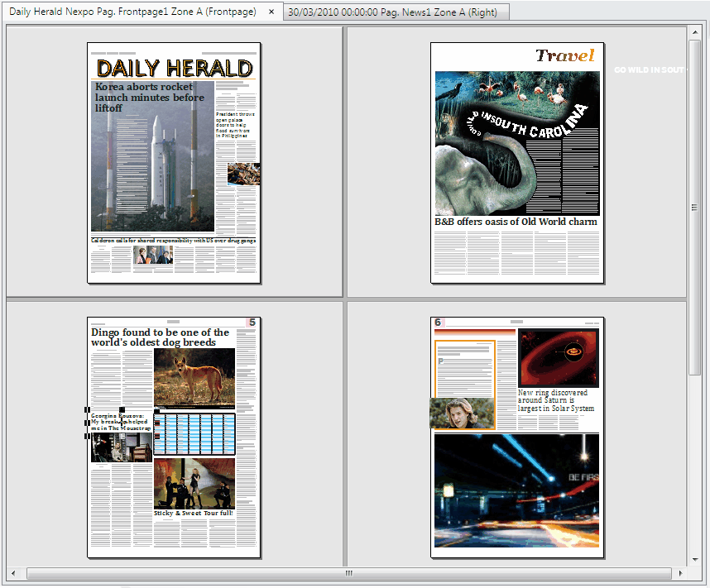
Task: Click the rocket launch photo on frontpage
Action: tap(152, 156)
